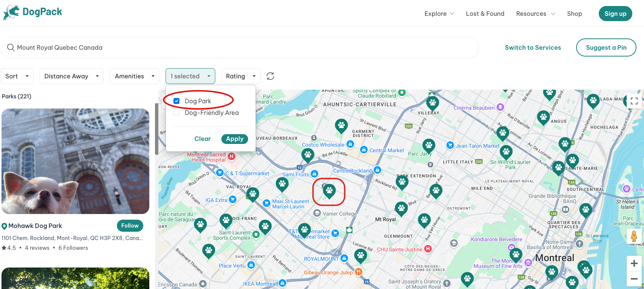
Task: Go to Lost & Found page
Action: click(485, 14)
